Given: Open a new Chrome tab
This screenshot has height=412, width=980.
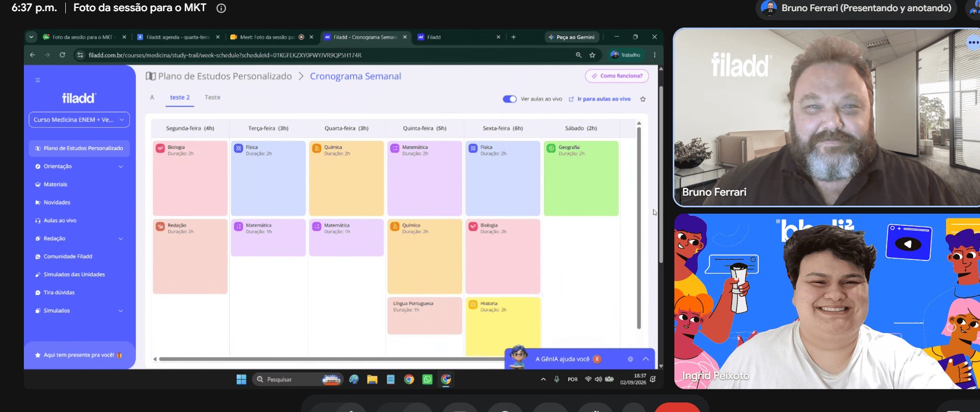Looking at the screenshot, I should [x=513, y=37].
